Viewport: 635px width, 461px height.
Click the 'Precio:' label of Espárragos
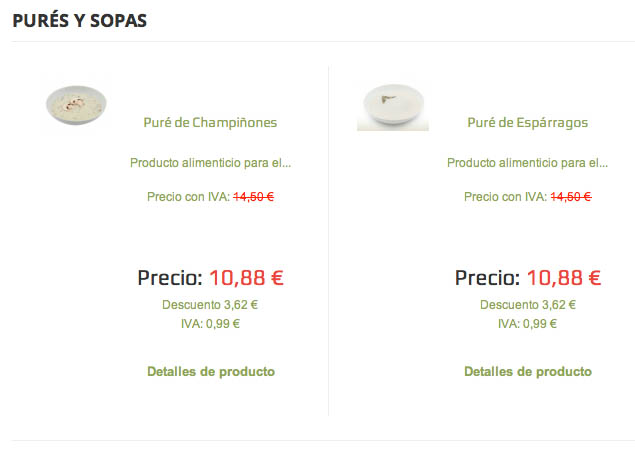[x=487, y=278]
